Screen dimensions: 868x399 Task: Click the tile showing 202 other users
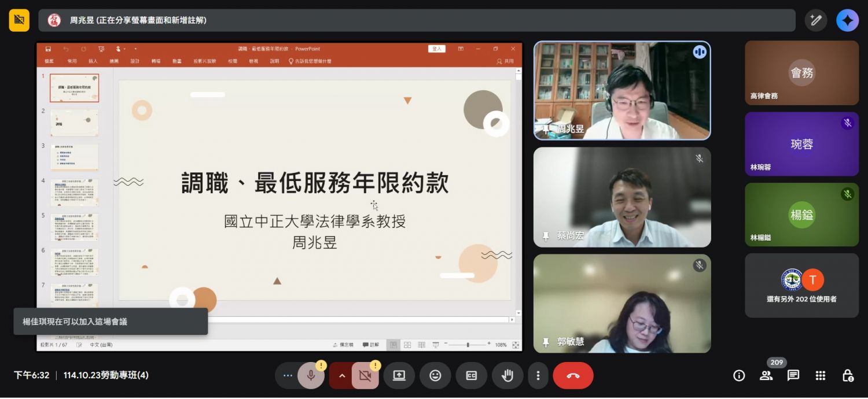pyautogui.click(x=801, y=286)
